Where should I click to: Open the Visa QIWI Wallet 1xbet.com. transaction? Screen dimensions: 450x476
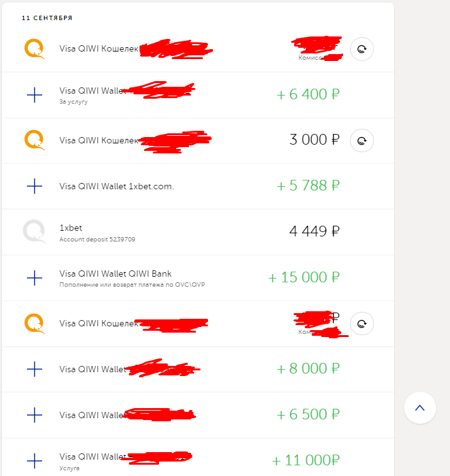point(116,186)
